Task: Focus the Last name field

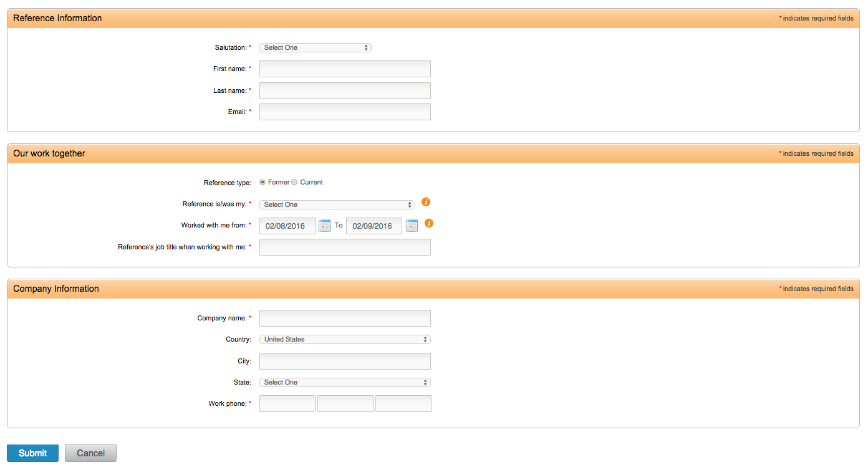Action: point(345,90)
